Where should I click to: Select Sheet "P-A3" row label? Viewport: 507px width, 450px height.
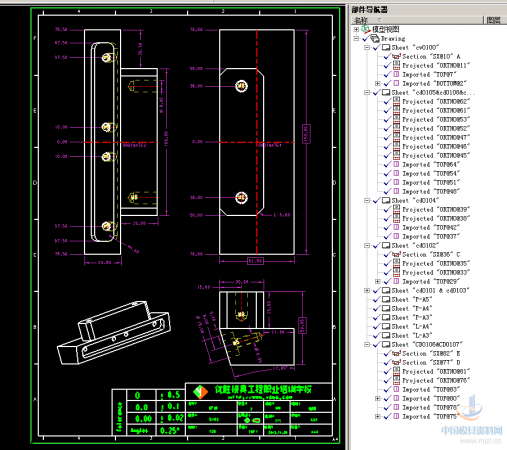(412, 317)
